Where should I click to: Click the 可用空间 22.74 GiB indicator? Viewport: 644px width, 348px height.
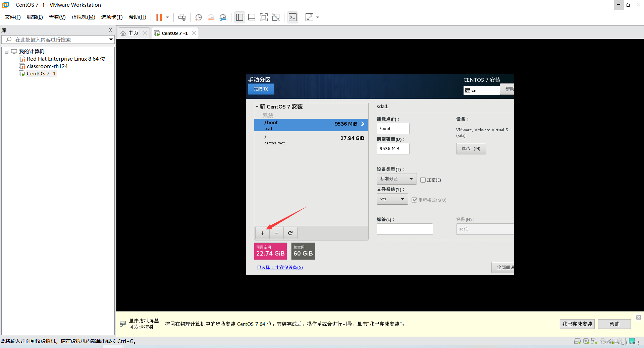[270, 251]
